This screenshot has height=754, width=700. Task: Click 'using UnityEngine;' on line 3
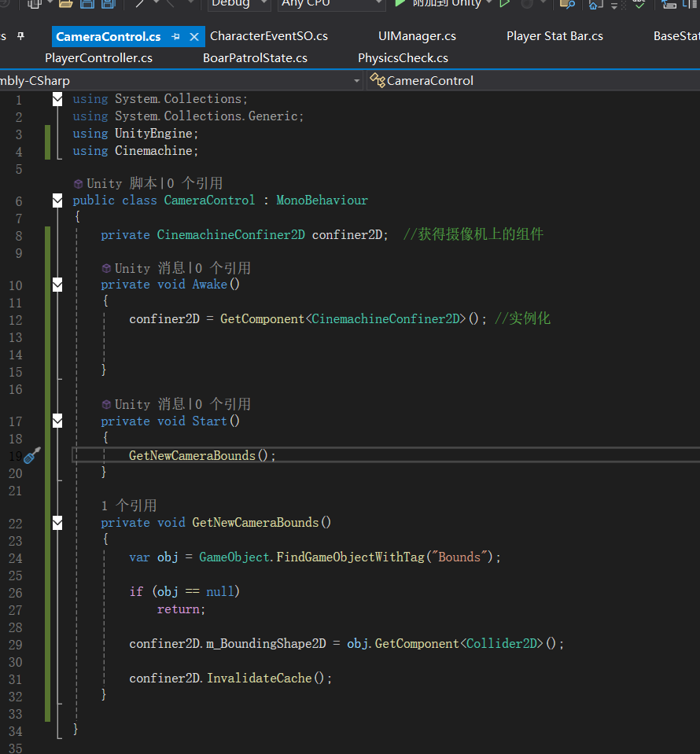135,133
